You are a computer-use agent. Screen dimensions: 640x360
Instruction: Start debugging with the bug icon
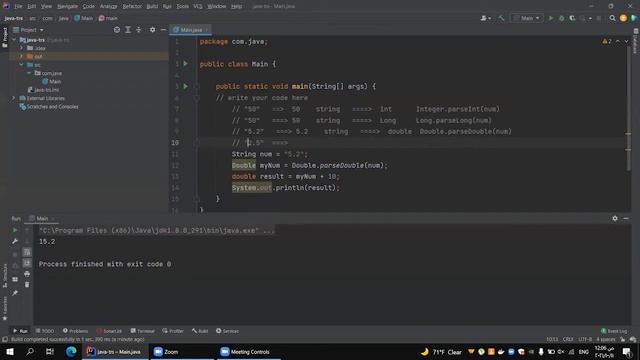click(562, 18)
